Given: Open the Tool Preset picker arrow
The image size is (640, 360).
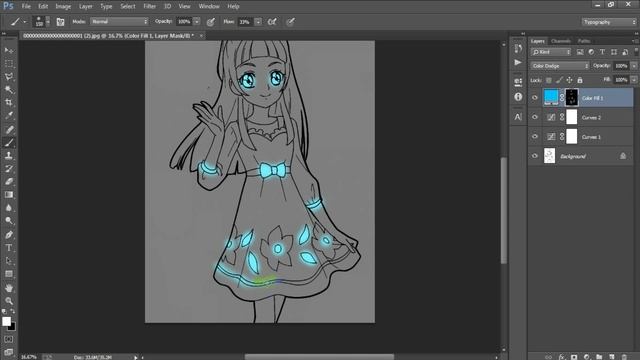Looking at the screenshot, I should tap(25, 22).
